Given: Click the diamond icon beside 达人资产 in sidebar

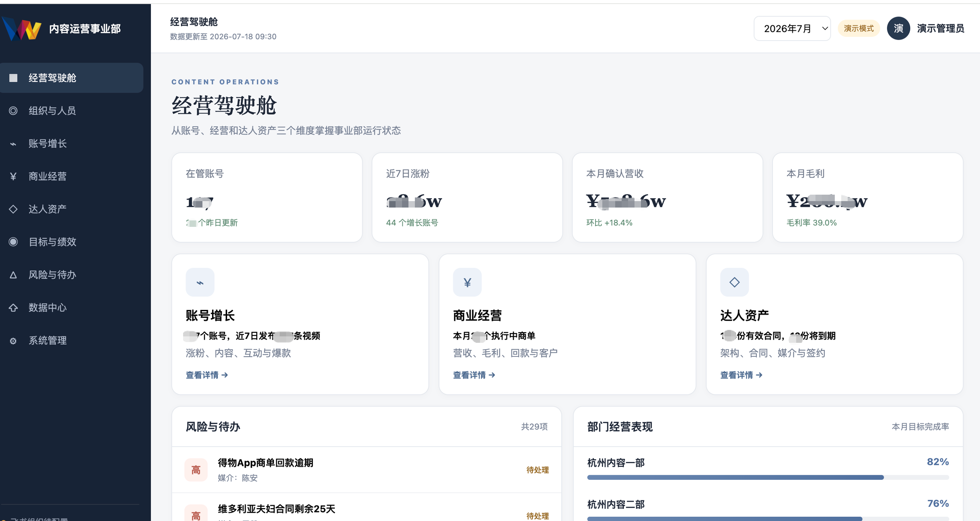Looking at the screenshot, I should [13, 209].
